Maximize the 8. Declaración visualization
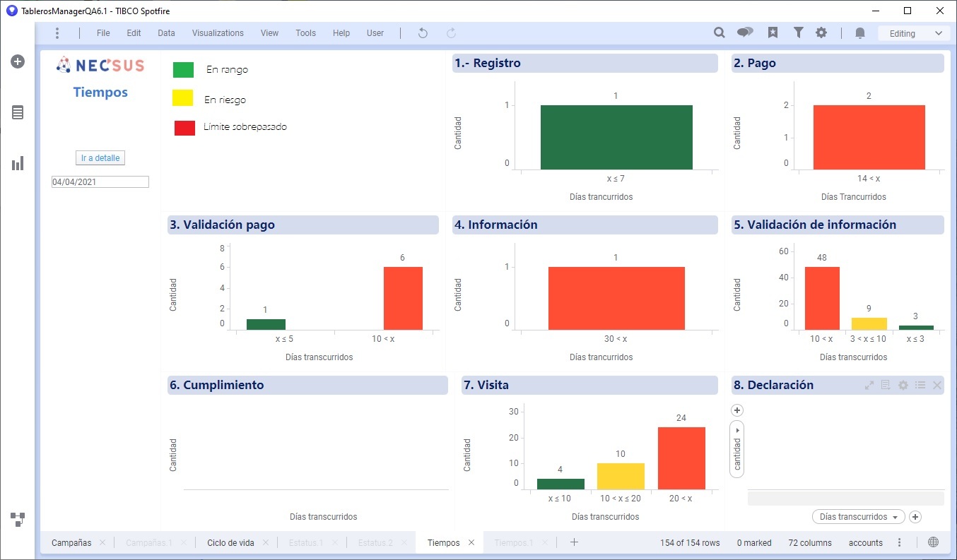The height and width of the screenshot is (560, 957). pos(869,385)
